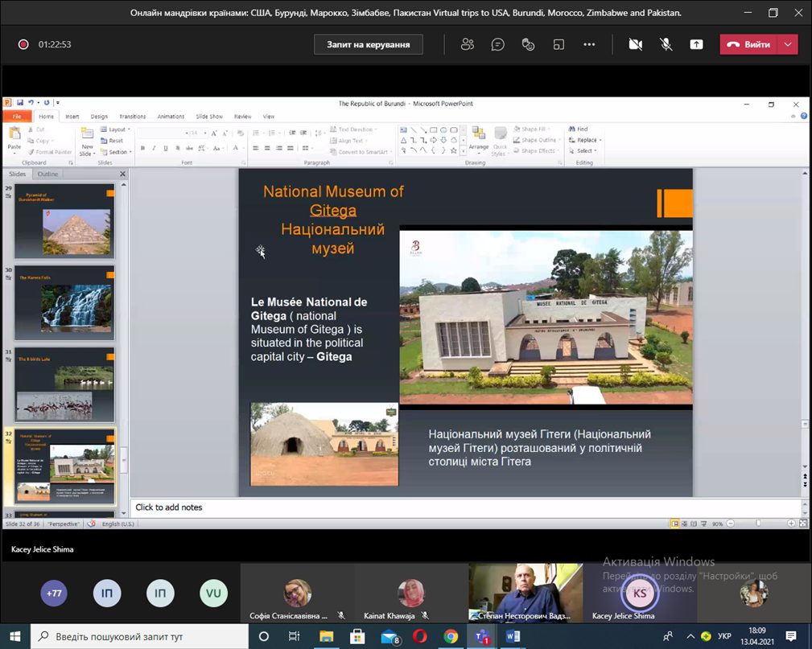This screenshot has height=649, width=812.
Task: Unmute the microphone
Action: point(666,44)
